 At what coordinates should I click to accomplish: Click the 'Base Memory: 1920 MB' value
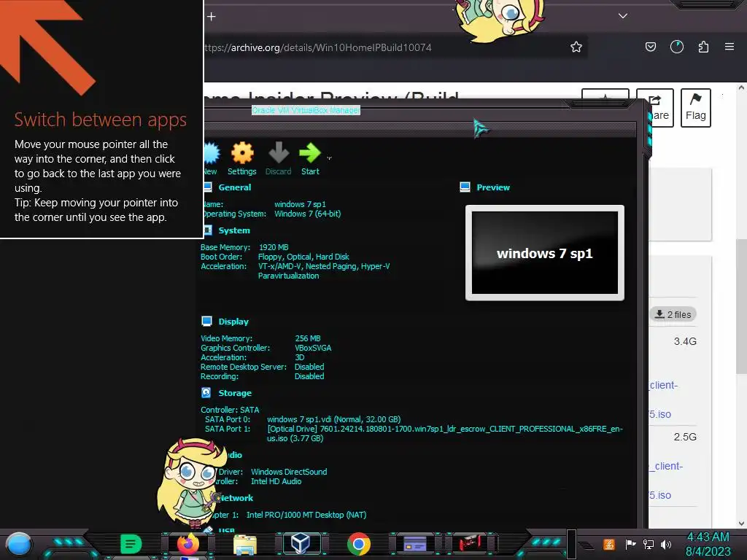tap(274, 248)
